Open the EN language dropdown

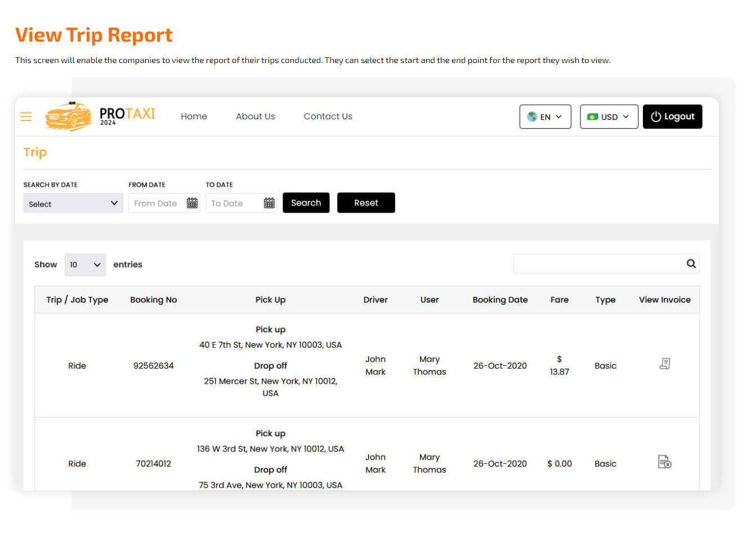[545, 117]
